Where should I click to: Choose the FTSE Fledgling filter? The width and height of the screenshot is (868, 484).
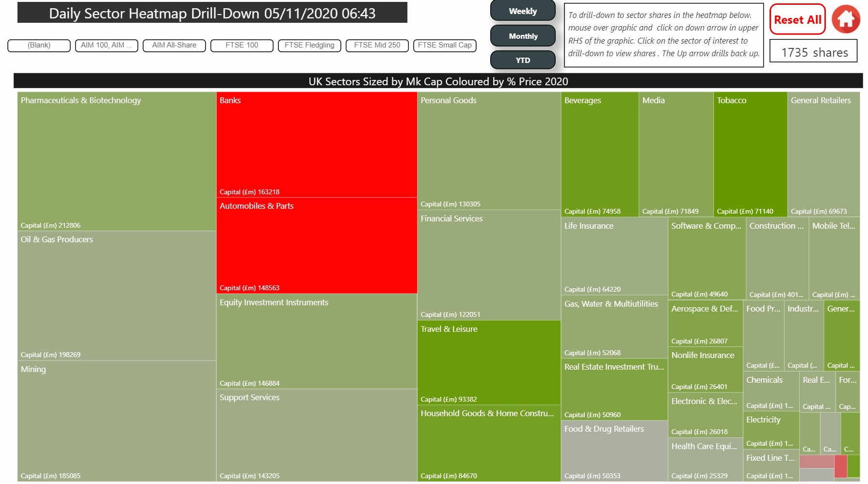click(x=309, y=45)
